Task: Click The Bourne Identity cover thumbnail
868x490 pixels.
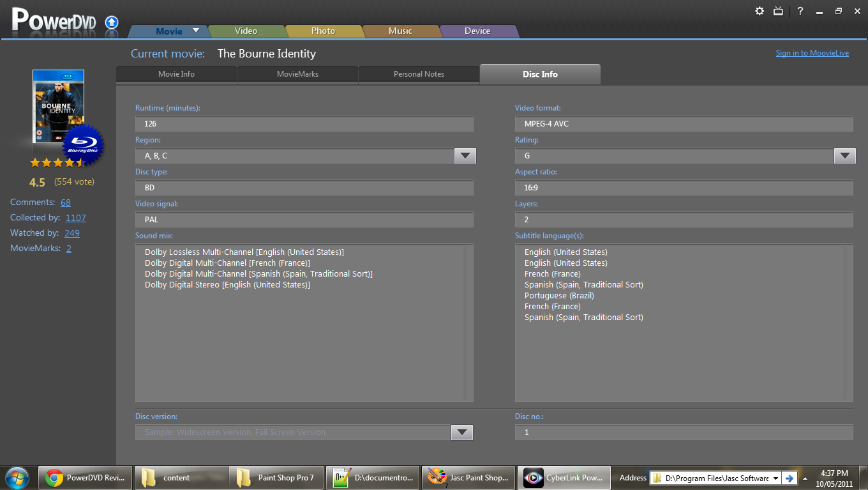Action: 58,102
